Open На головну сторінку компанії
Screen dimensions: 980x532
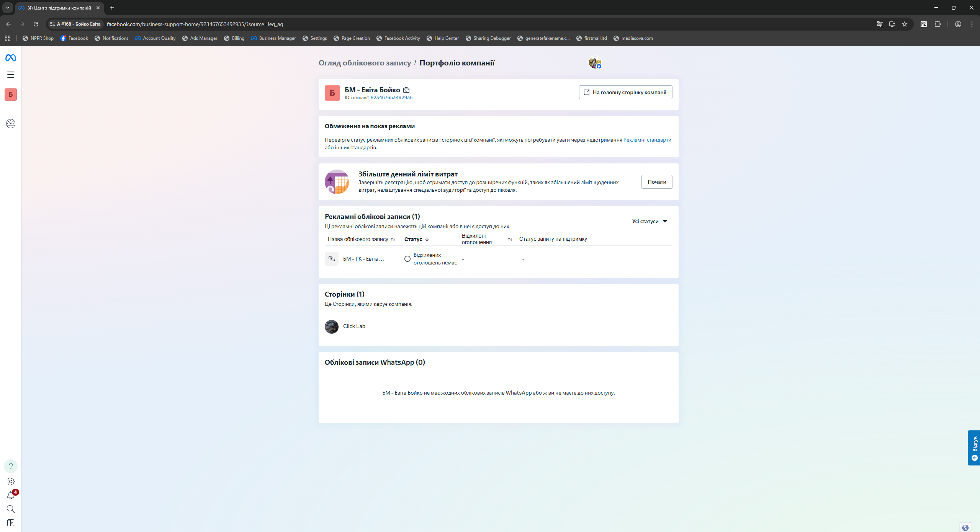tap(625, 92)
